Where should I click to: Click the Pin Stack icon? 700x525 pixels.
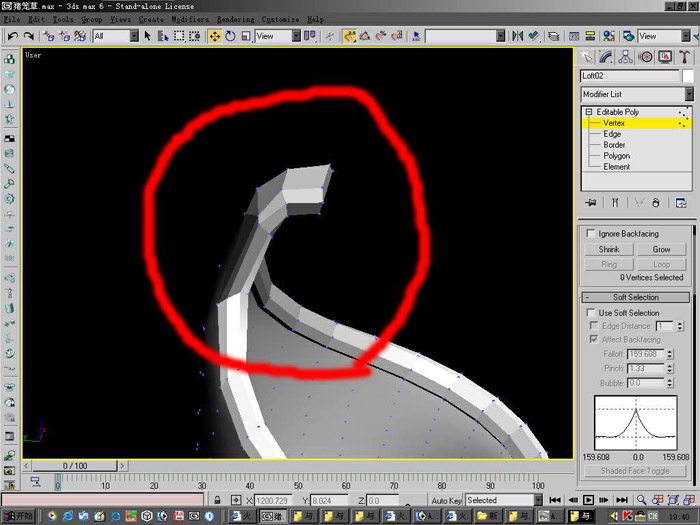coord(590,203)
